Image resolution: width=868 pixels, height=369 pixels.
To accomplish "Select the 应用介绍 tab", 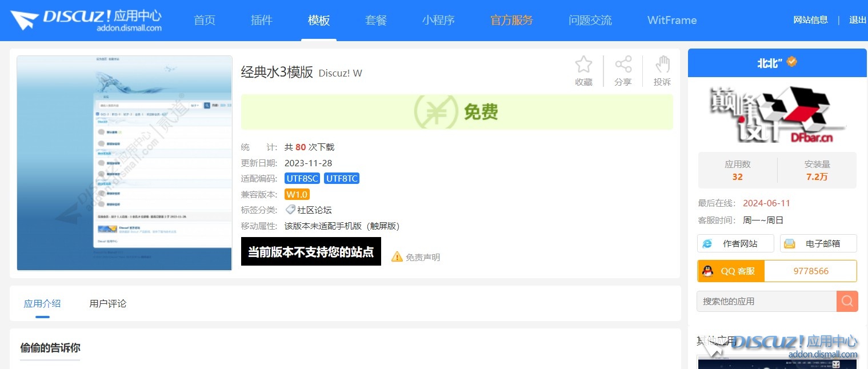I will [42, 303].
